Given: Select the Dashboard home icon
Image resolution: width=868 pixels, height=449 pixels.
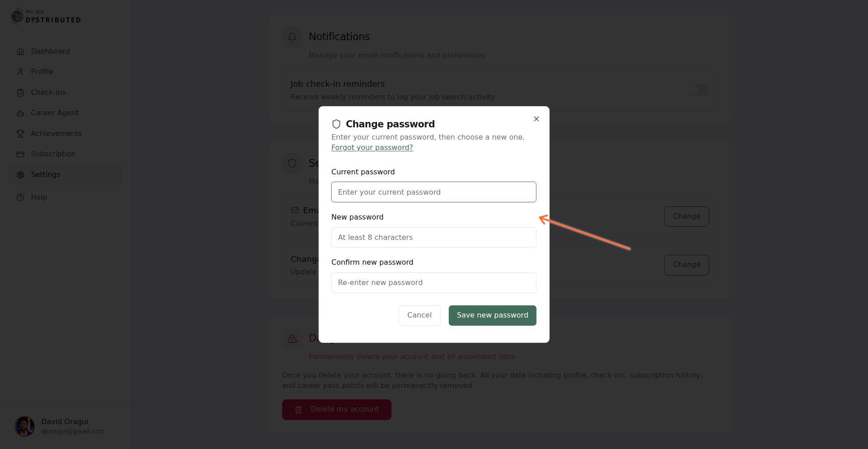Looking at the screenshot, I should [20, 51].
